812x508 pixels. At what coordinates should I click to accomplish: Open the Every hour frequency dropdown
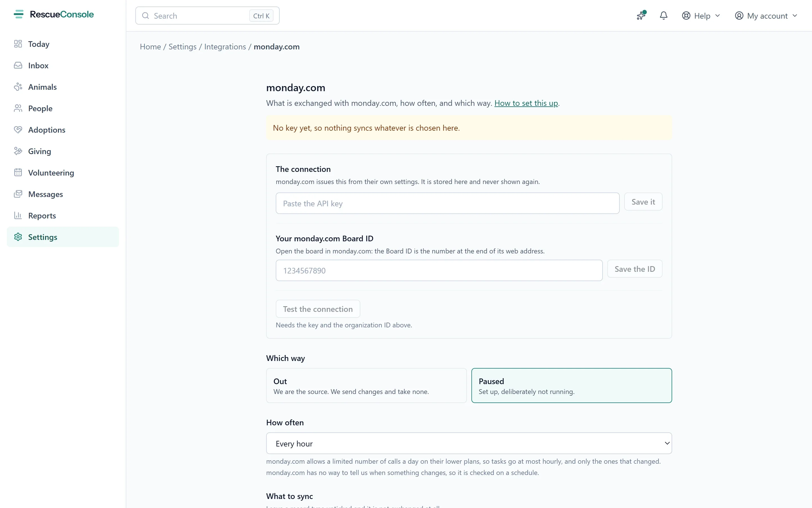click(x=469, y=443)
